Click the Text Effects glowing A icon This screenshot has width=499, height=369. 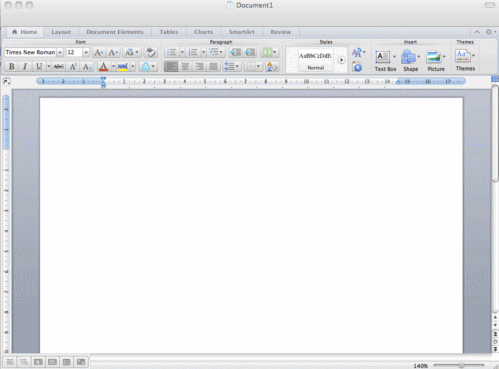[x=146, y=67]
